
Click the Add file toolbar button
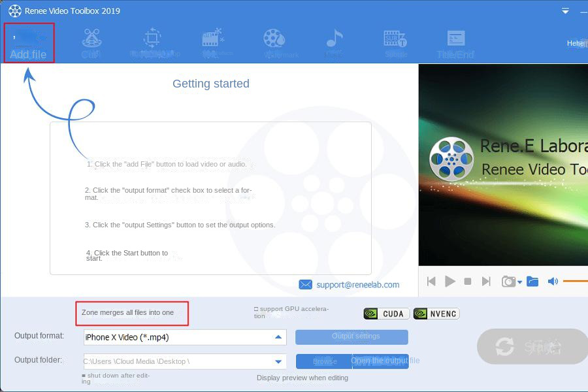(29, 43)
